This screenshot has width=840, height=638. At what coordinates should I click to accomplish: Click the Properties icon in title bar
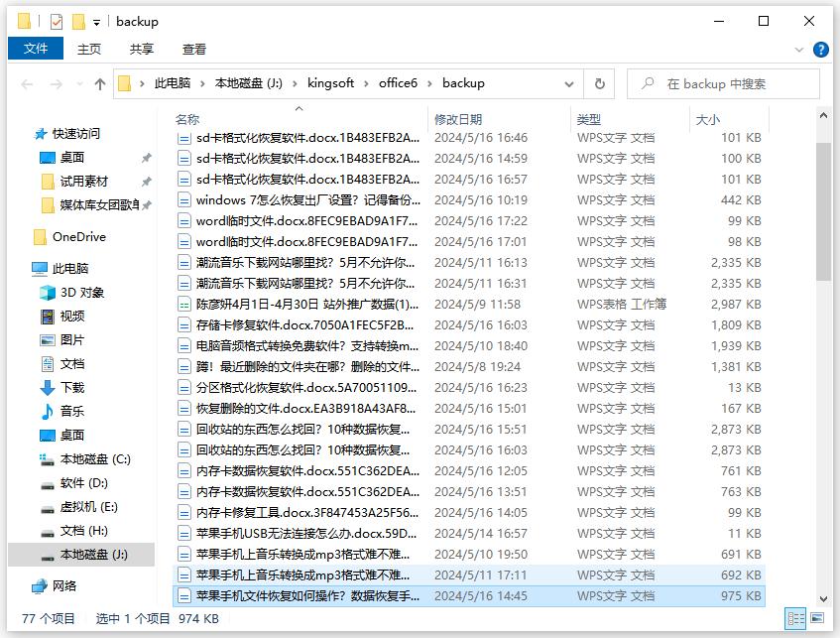tap(57, 21)
